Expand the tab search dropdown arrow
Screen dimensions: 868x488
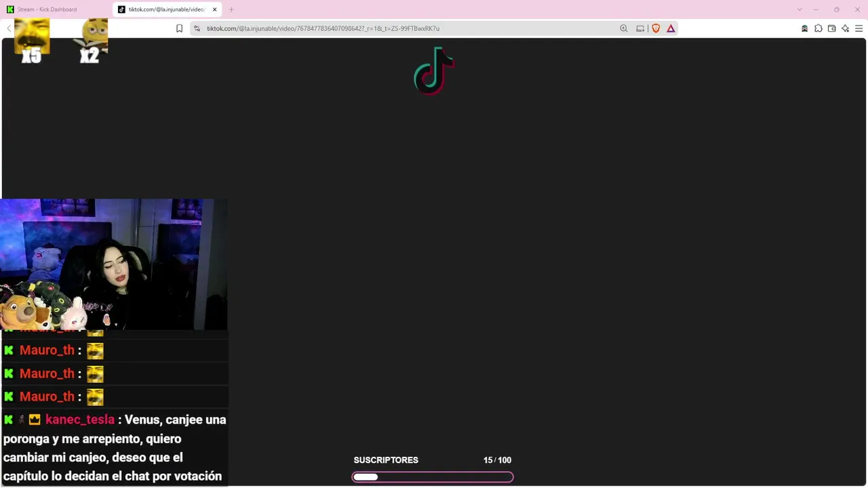[x=800, y=9]
